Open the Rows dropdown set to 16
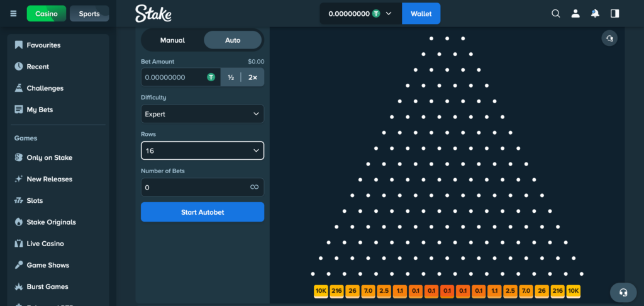Image resolution: width=644 pixels, height=306 pixels. click(203, 150)
